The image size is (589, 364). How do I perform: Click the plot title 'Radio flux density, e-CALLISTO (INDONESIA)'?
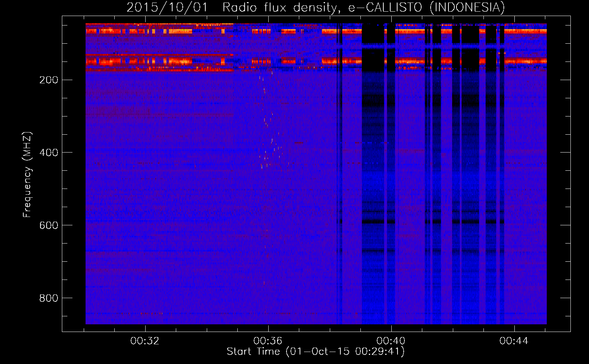click(x=364, y=8)
